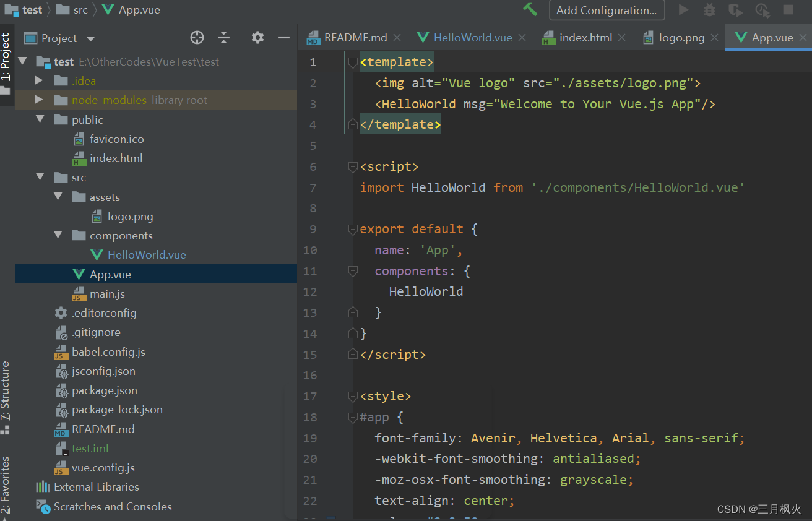The height and width of the screenshot is (521, 812).
Task: Select package-lock.json file
Action: tap(109, 410)
